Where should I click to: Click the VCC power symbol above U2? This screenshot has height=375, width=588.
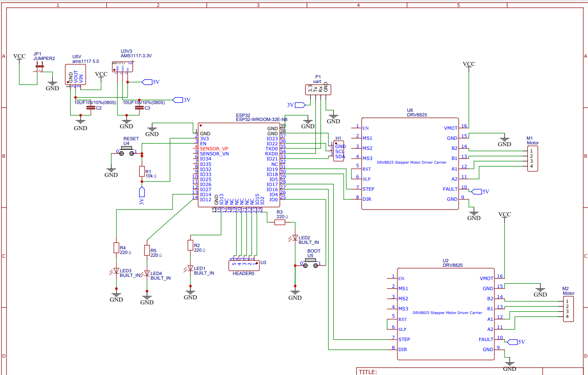pos(504,214)
